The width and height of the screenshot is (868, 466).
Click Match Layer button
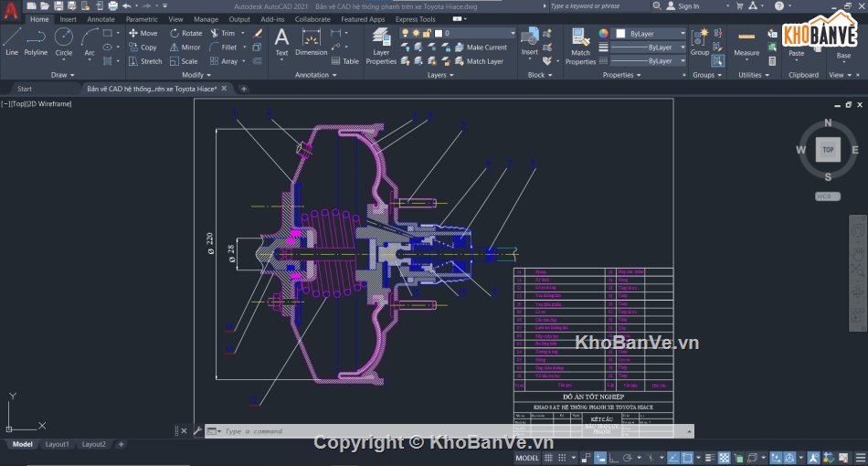click(x=479, y=61)
